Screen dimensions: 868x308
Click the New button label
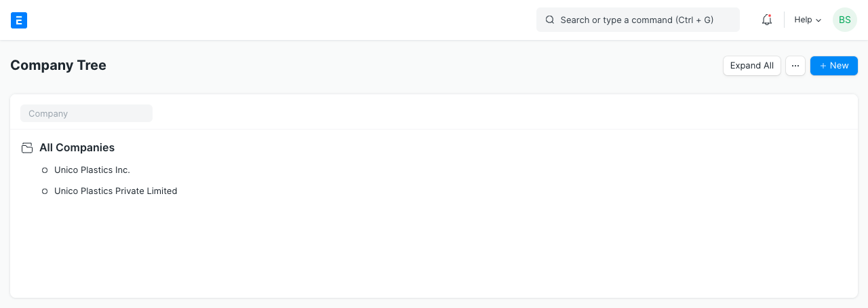click(840, 66)
